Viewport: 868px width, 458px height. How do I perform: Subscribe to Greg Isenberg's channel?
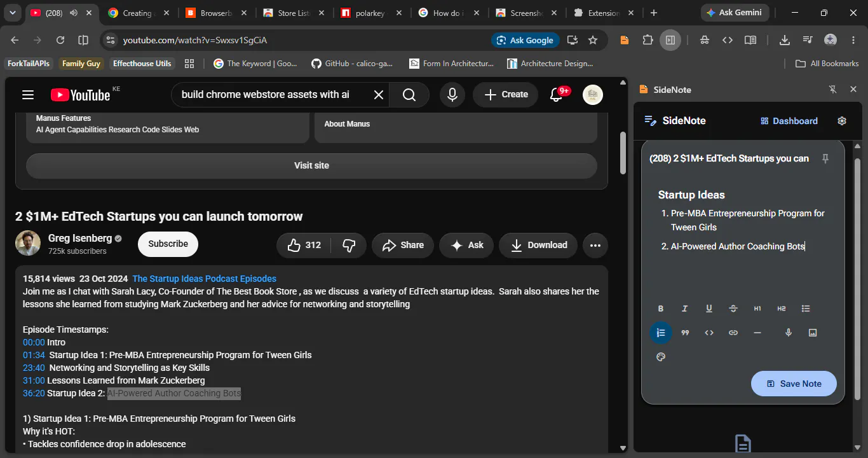[x=168, y=244]
